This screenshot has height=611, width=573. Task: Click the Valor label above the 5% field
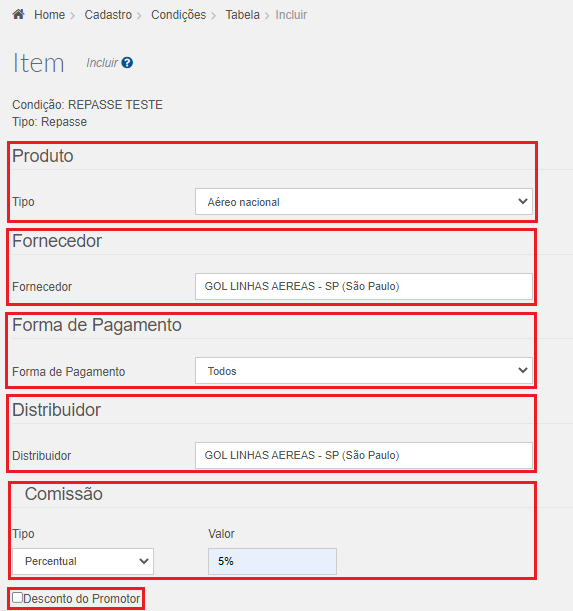(x=221, y=534)
